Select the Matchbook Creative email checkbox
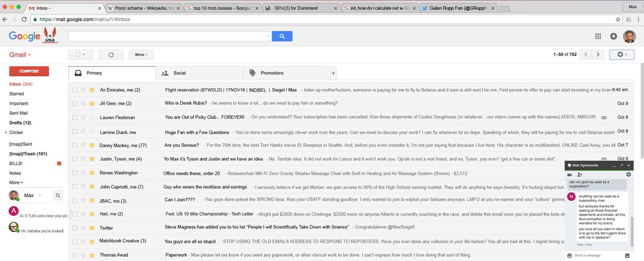Screen dimensions: 644x261 (x=75, y=242)
